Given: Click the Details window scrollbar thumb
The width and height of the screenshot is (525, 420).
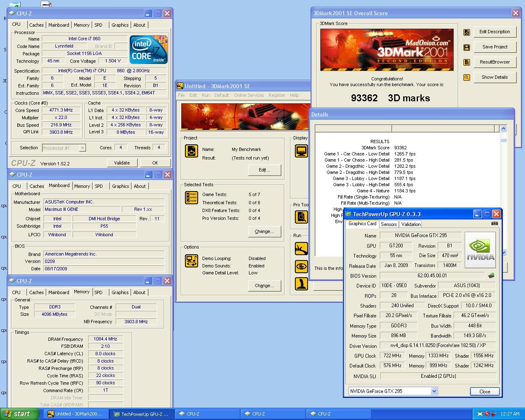Looking at the screenshot, I should click(503, 140).
